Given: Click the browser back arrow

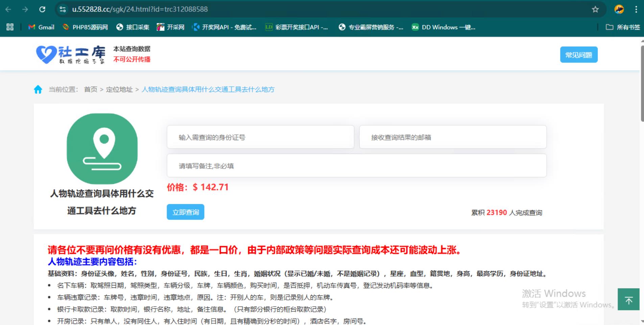Looking at the screenshot, I should pyautogui.click(x=8, y=9).
